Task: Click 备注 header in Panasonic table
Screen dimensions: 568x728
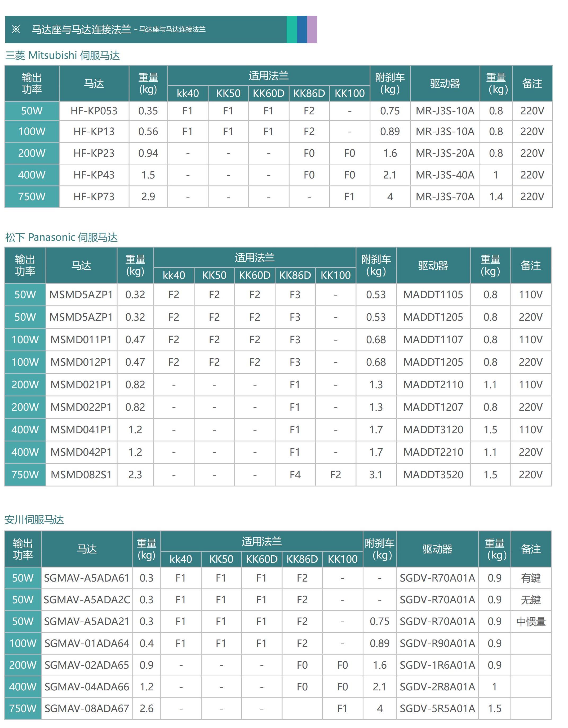Action: 531,265
